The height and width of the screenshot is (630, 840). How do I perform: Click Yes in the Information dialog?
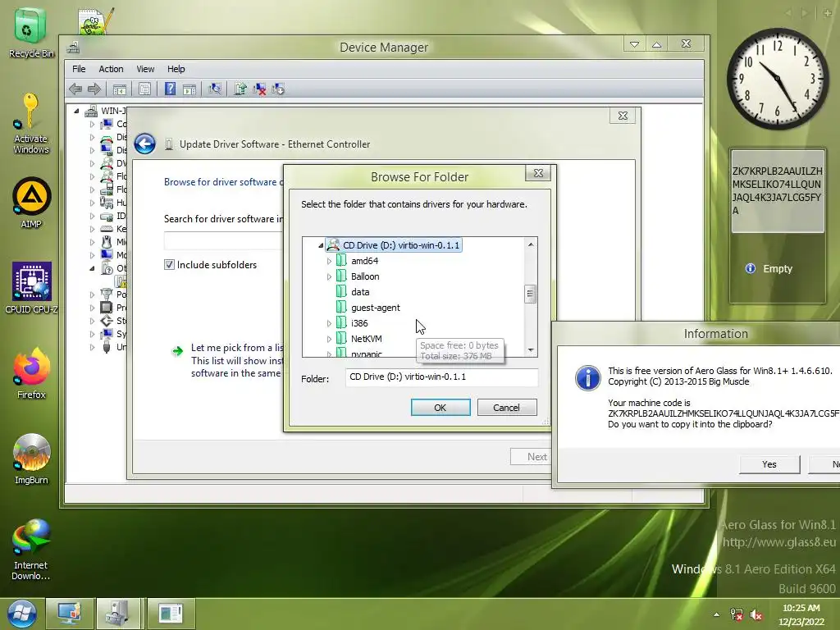click(769, 464)
